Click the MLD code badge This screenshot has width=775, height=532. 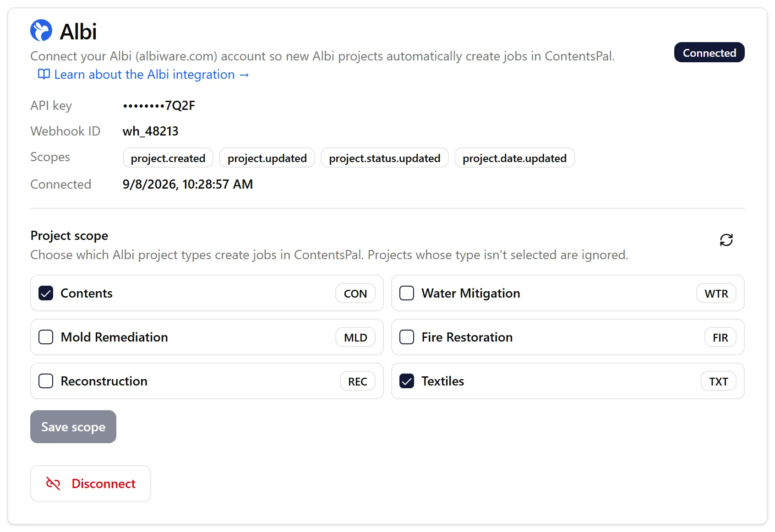pos(355,337)
